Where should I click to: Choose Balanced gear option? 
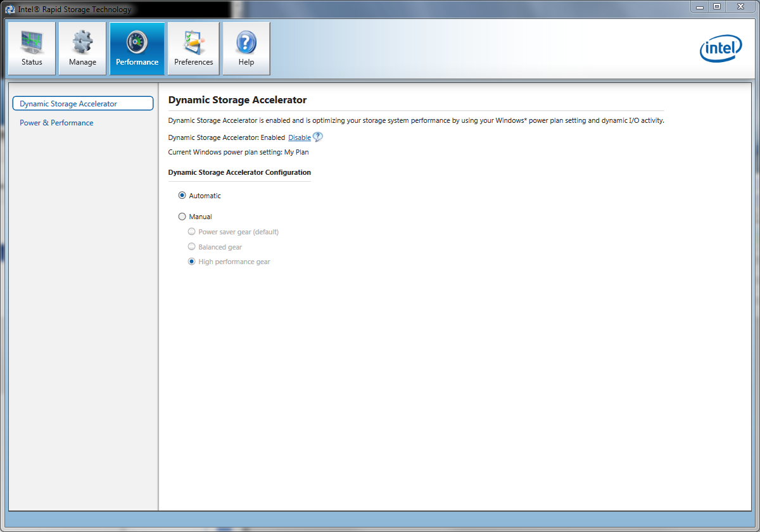pos(192,247)
